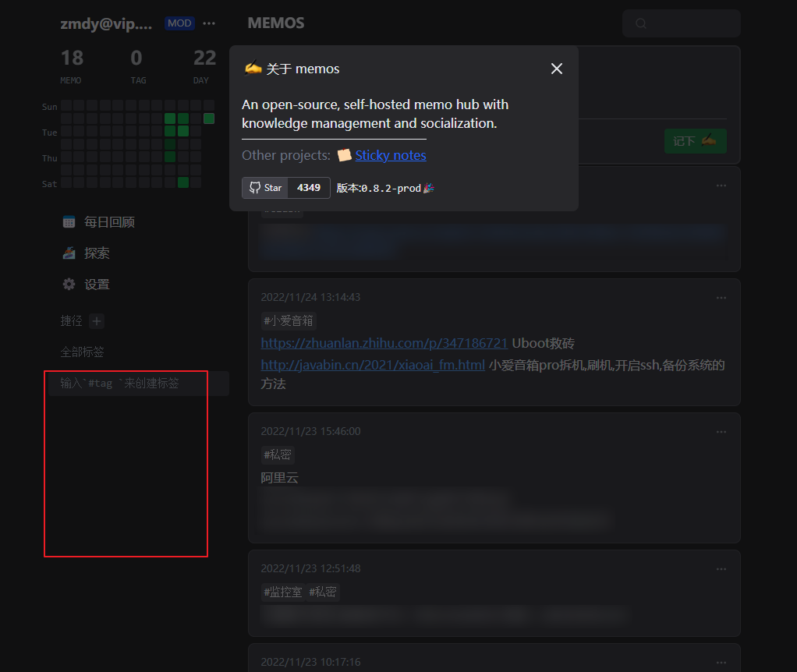This screenshot has height=672, width=797.
Task: Click the 22 DAY counter
Action: (204, 66)
